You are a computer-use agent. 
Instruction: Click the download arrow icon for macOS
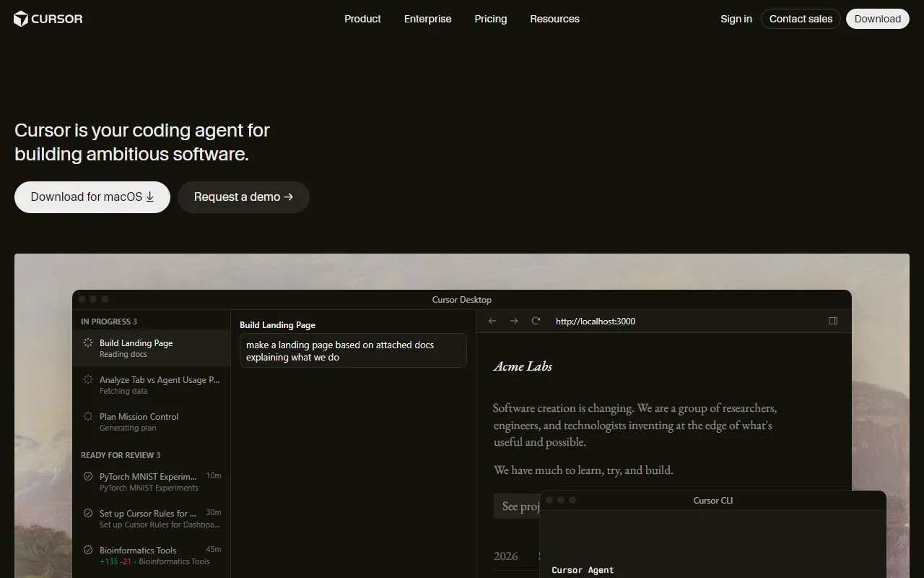point(150,197)
